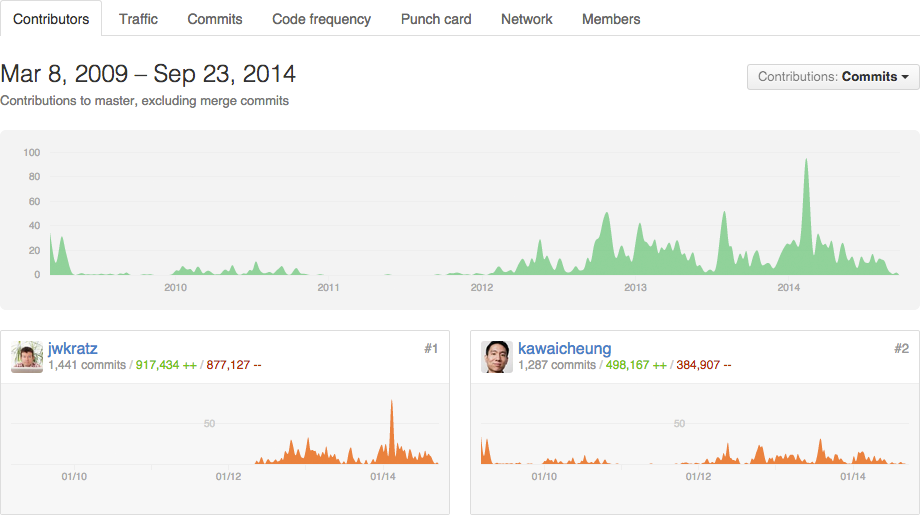The width and height of the screenshot is (920, 515).
Task: Open jwkratz's profile link
Action: click(x=73, y=348)
